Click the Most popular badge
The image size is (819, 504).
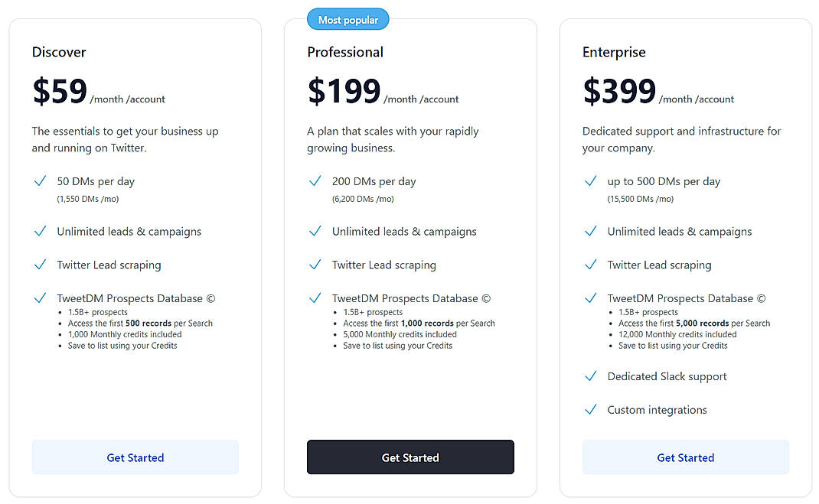[348, 18]
